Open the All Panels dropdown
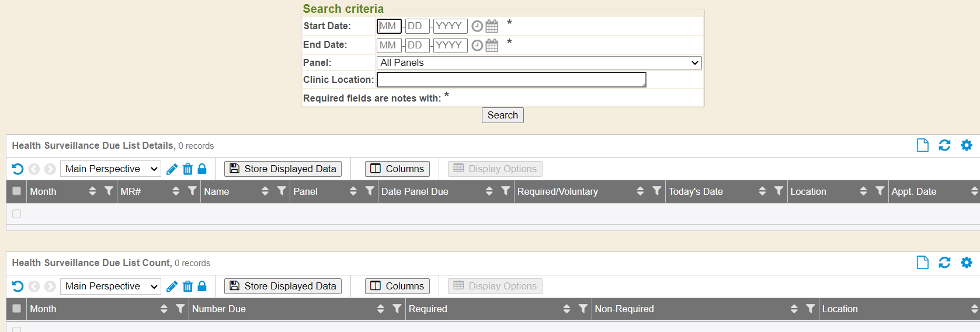The height and width of the screenshot is (332, 980). click(538, 62)
